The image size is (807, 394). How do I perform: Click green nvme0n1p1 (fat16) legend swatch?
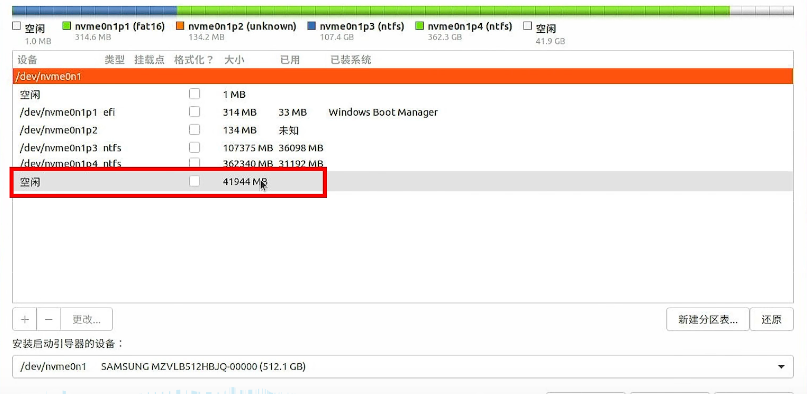click(x=66, y=26)
